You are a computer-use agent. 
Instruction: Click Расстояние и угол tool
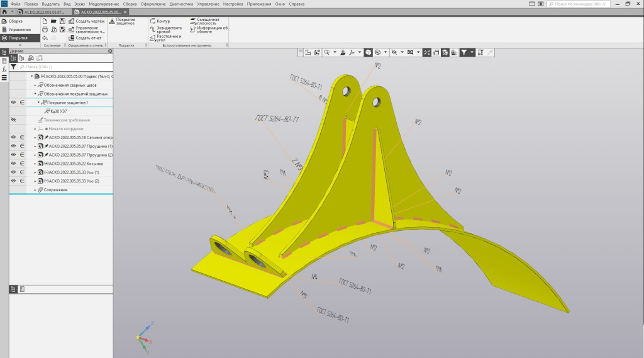tap(165, 38)
